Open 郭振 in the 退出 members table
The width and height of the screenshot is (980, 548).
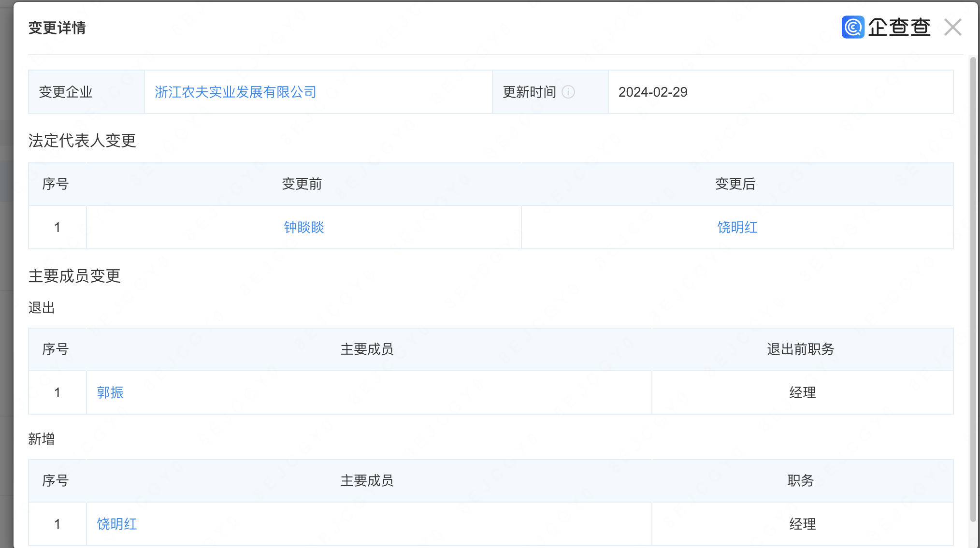pyautogui.click(x=110, y=392)
